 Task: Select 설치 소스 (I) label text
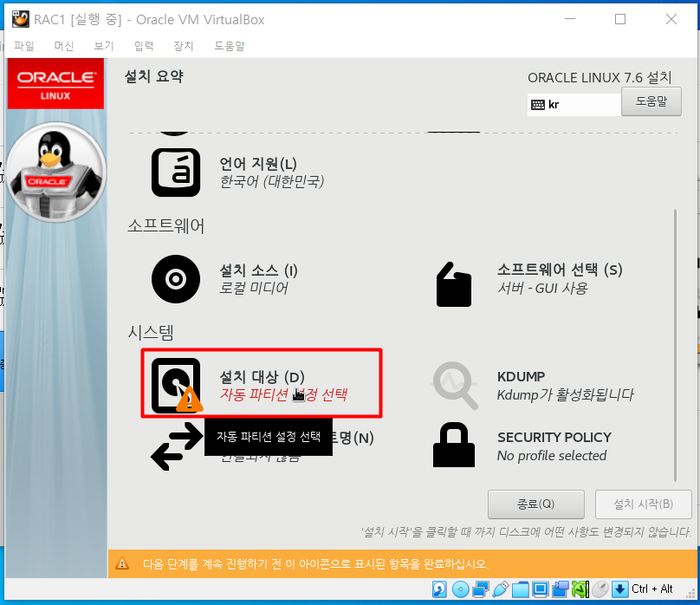(x=258, y=270)
